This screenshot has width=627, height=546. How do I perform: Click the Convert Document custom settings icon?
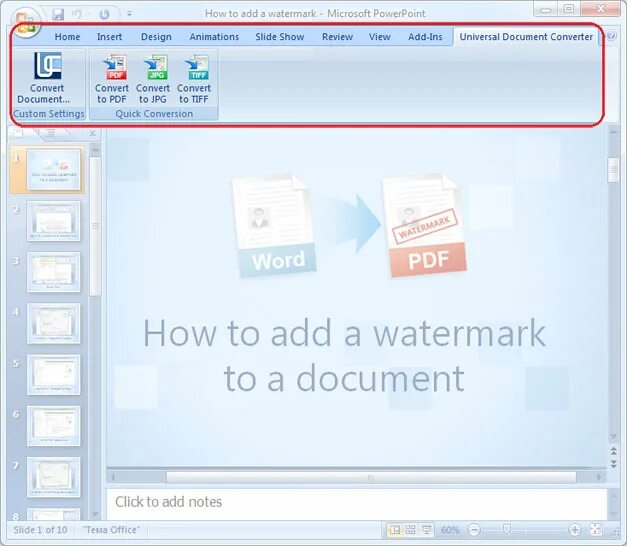point(47,66)
